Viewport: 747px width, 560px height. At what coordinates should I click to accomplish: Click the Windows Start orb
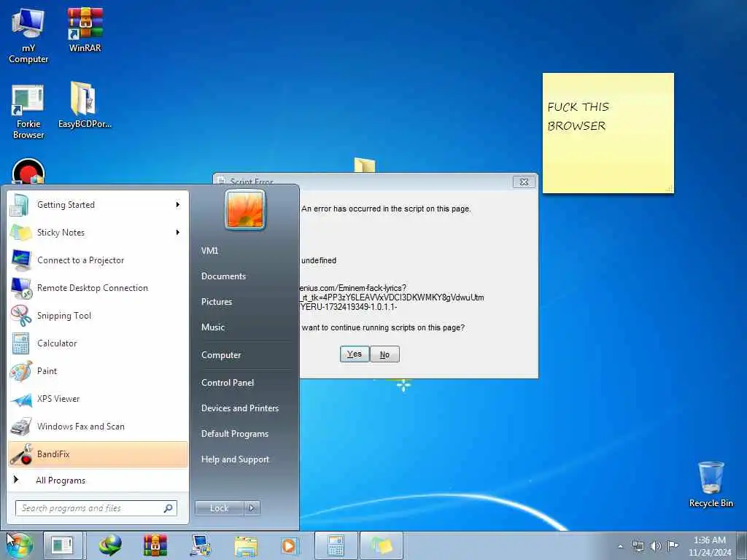pyautogui.click(x=19, y=545)
